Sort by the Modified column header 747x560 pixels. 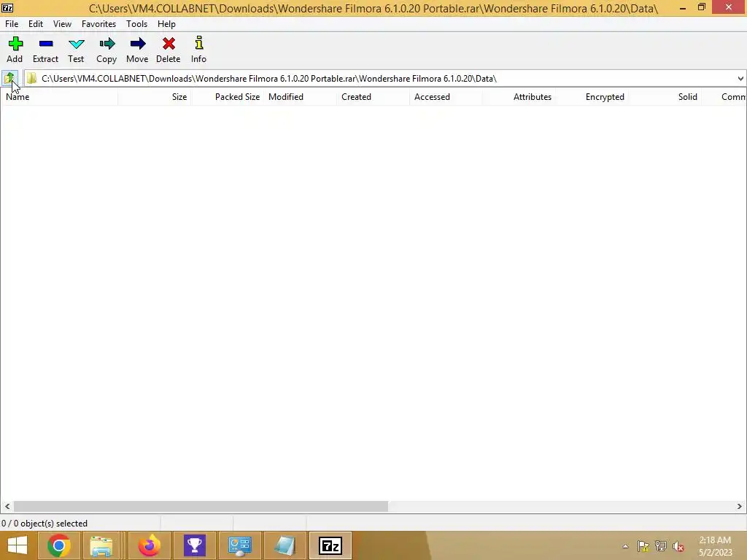click(x=300, y=97)
